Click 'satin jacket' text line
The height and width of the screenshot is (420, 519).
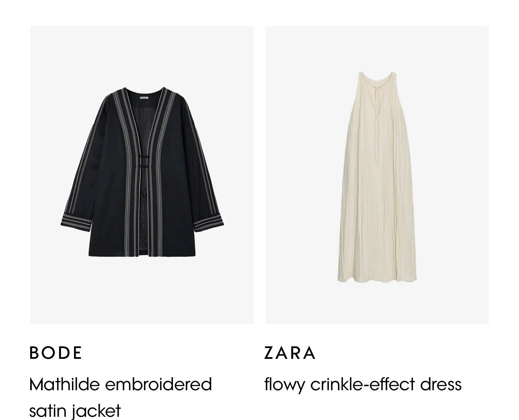(x=75, y=411)
